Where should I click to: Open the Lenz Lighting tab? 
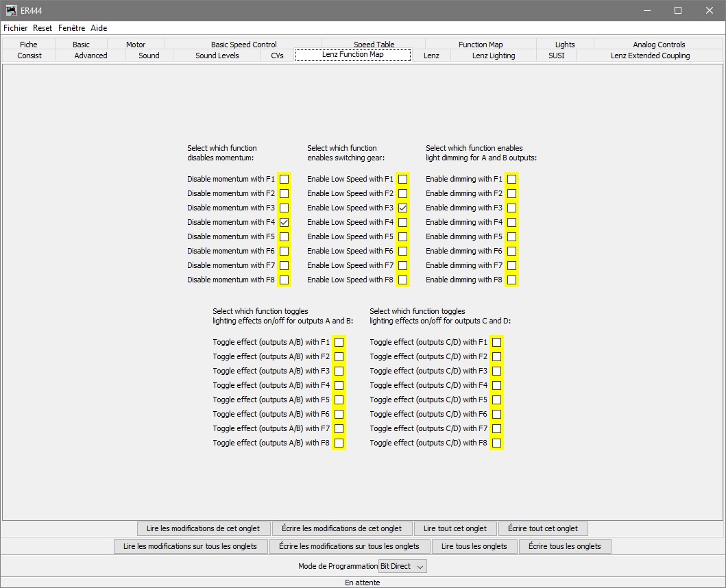[x=494, y=56]
